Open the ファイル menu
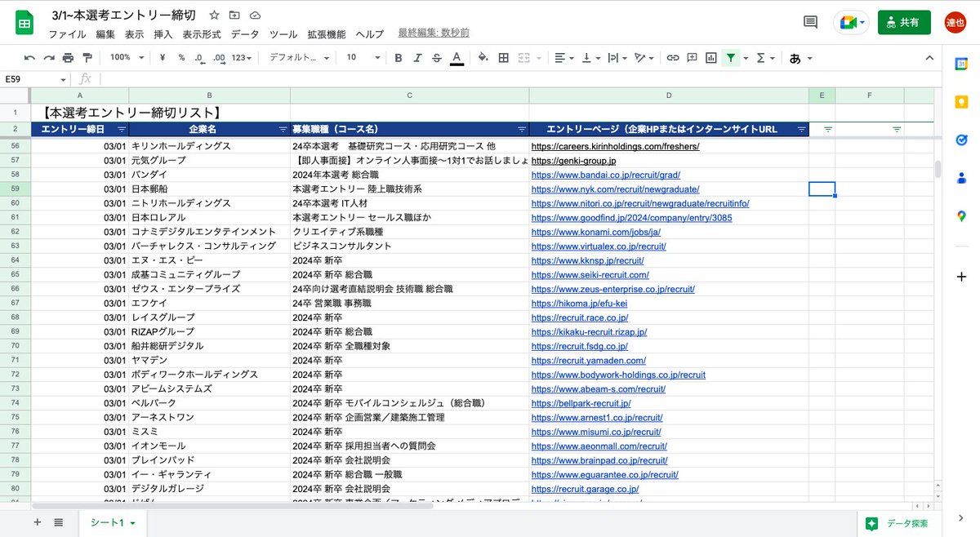980x537 pixels. 67,34
